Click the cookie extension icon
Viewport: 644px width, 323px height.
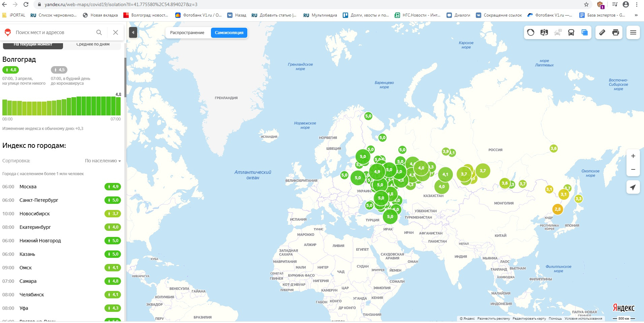(600, 5)
